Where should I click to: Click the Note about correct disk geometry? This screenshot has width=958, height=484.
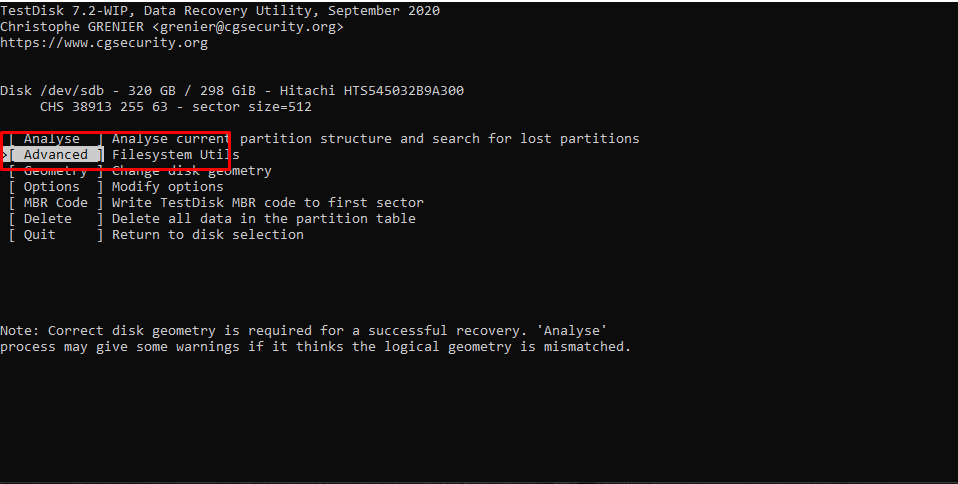315,339
